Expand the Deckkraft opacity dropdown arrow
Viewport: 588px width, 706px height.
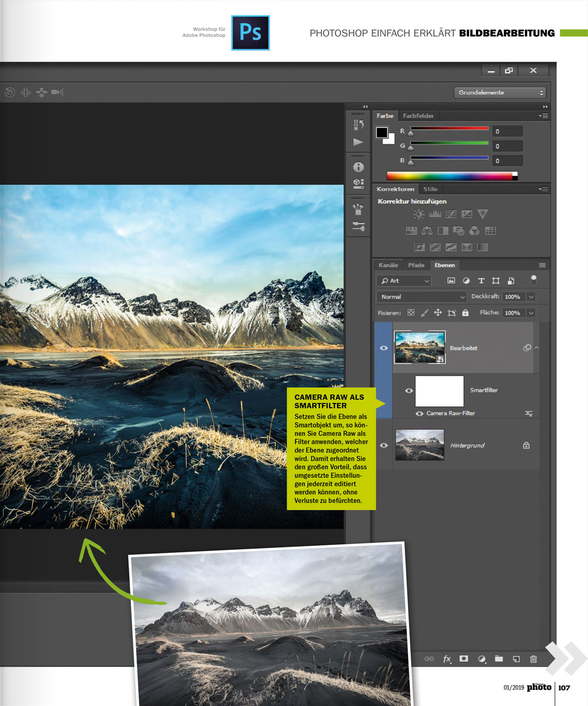[x=531, y=297]
